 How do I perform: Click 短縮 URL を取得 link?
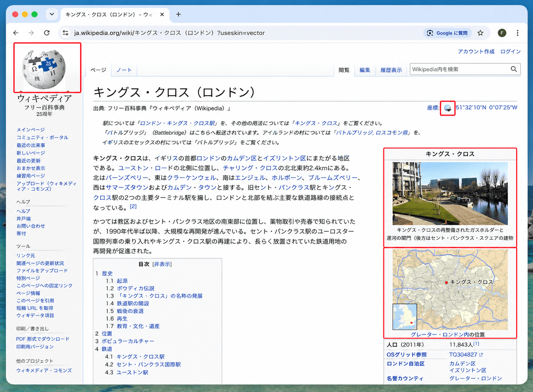(x=35, y=308)
